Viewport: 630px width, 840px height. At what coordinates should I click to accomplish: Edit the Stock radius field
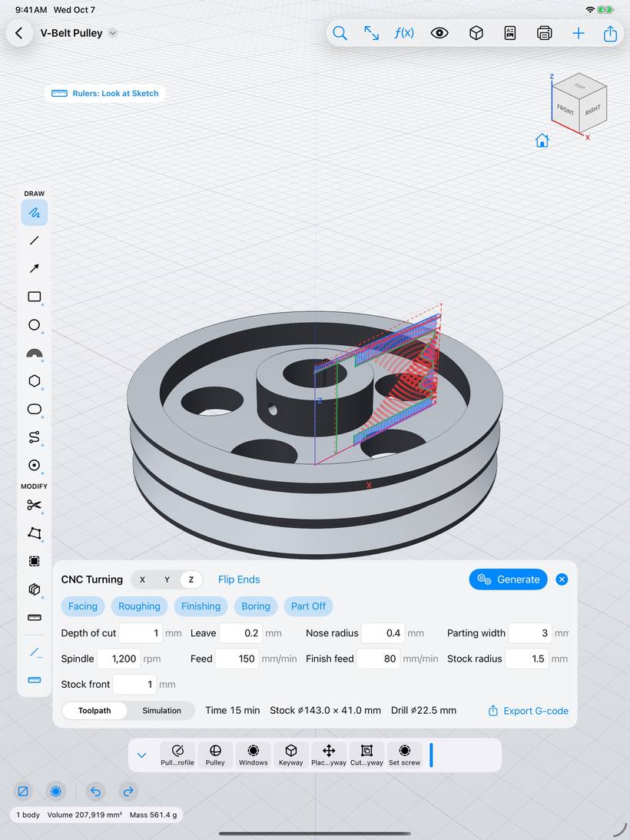pos(526,659)
